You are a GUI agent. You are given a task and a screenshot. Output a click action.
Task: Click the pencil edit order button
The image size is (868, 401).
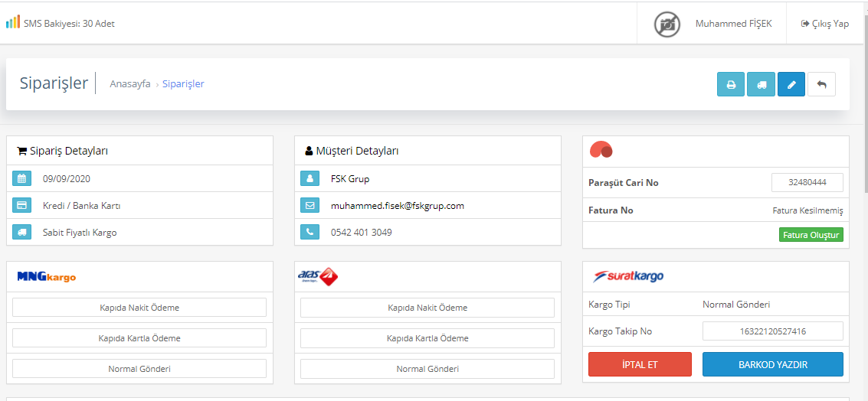click(791, 85)
